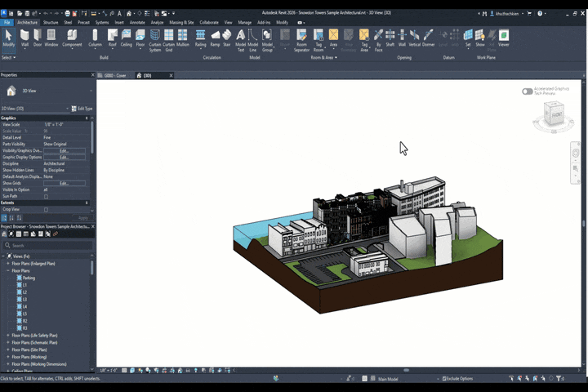588x392 pixels.
Task: Pick the Dormer opening tool
Action: pos(428,38)
